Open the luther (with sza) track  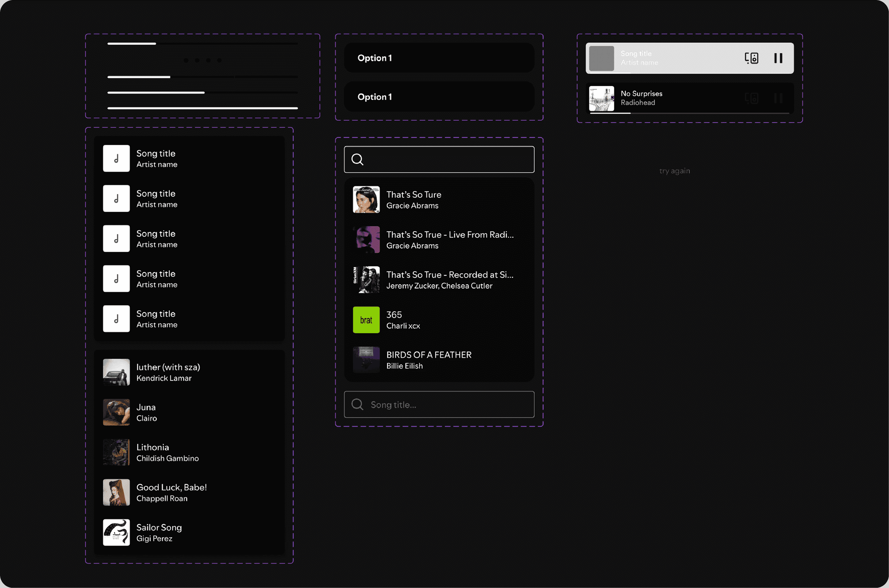point(168,372)
